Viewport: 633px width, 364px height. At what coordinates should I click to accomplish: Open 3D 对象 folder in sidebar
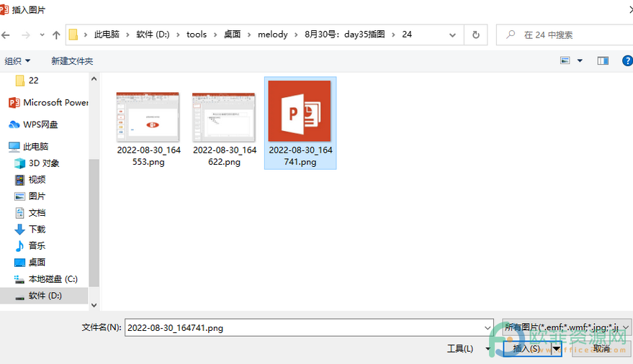pyautogui.click(x=37, y=163)
